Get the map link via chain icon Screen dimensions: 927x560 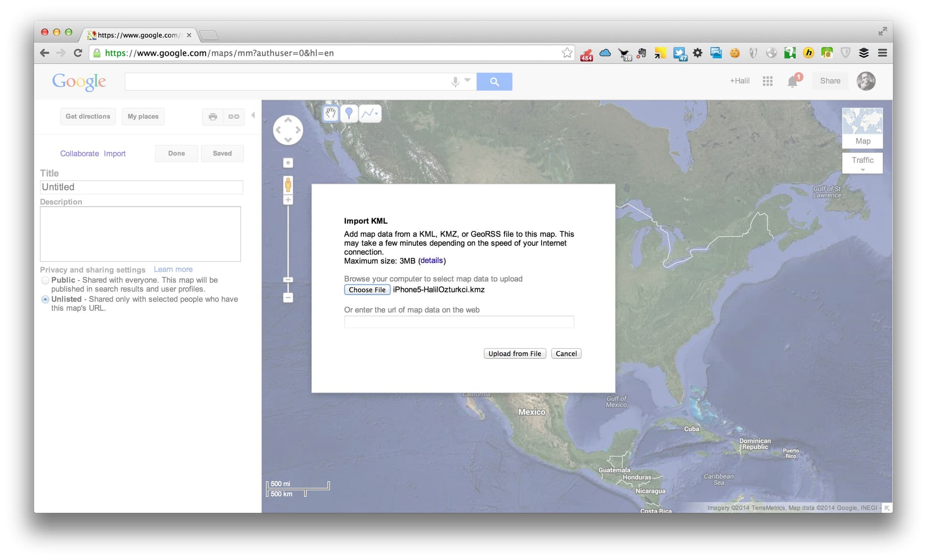(x=234, y=117)
